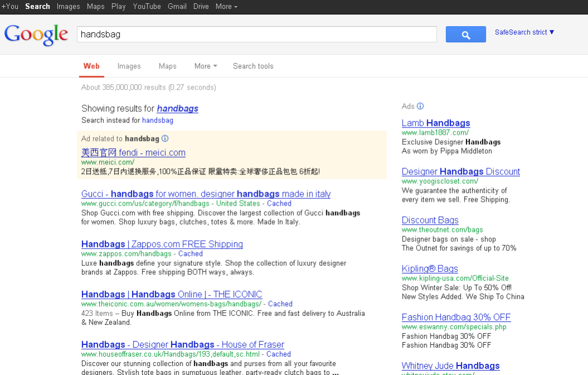Search instead for handsbag link
This screenshot has height=375, width=588.
pos(158,120)
